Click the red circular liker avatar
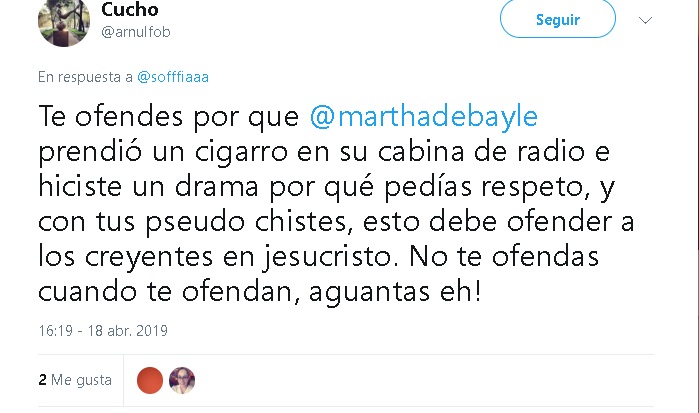 (x=150, y=380)
